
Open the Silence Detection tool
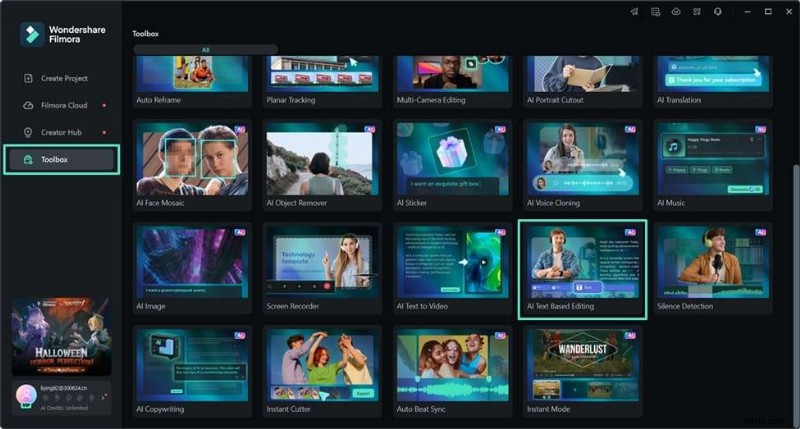coord(712,268)
